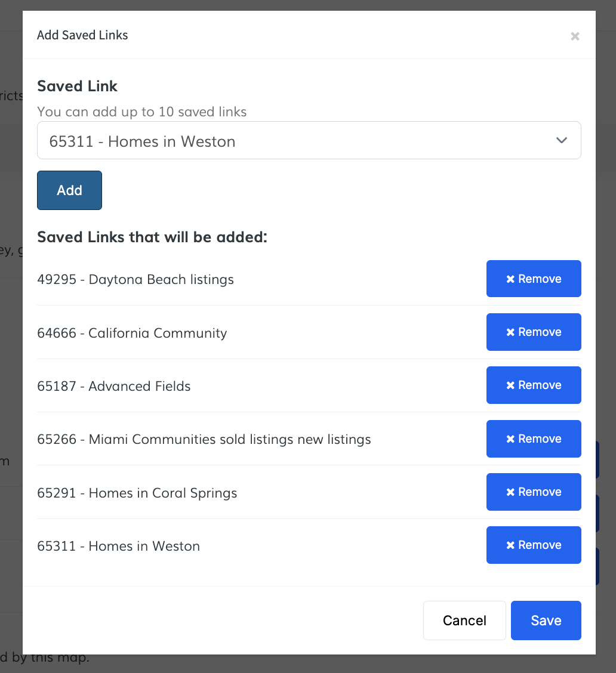
Task: Cancel adding saved links
Action: pos(464,620)
